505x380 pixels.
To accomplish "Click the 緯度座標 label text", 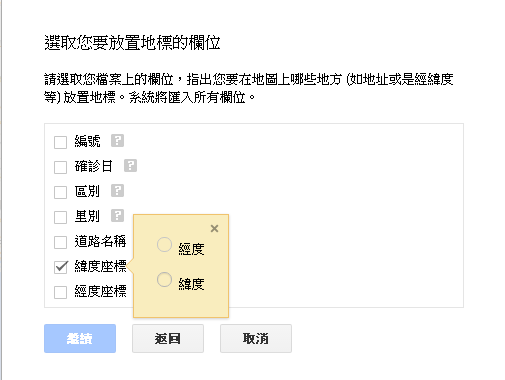I will (x=100, y=266).
